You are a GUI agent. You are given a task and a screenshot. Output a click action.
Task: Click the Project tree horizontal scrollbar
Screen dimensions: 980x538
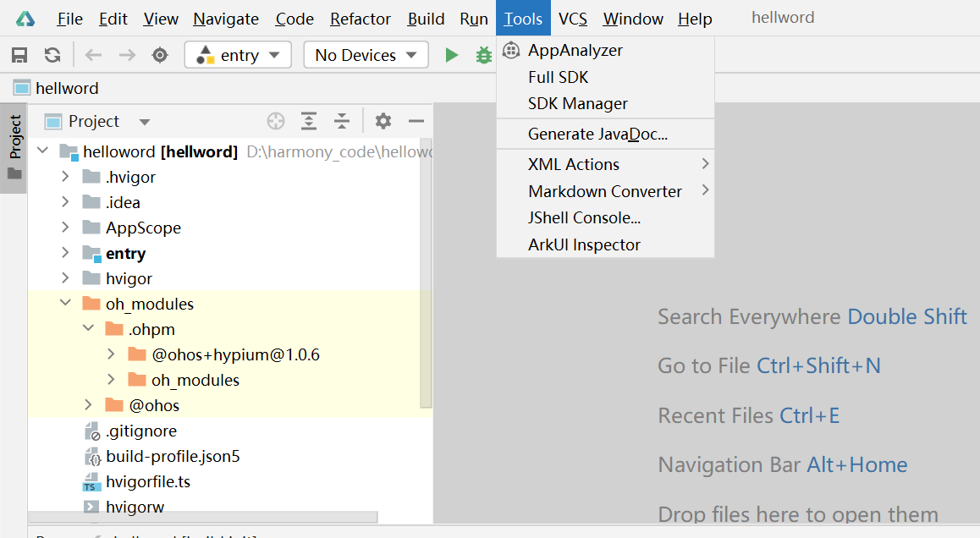(x=203, y=517)
